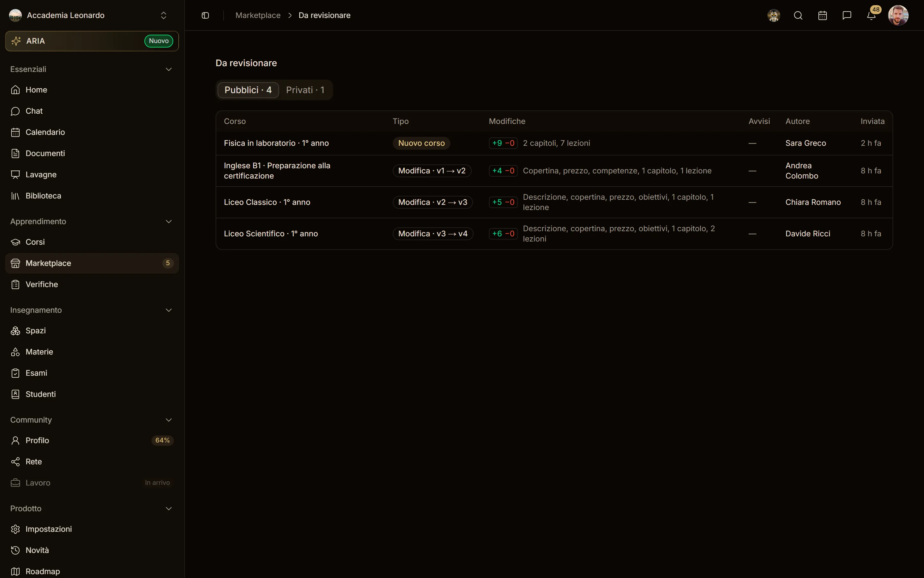The height and width of the screenshot is (578, 924).
Task: Open Impostazioni settings
Action: point(92,529)
